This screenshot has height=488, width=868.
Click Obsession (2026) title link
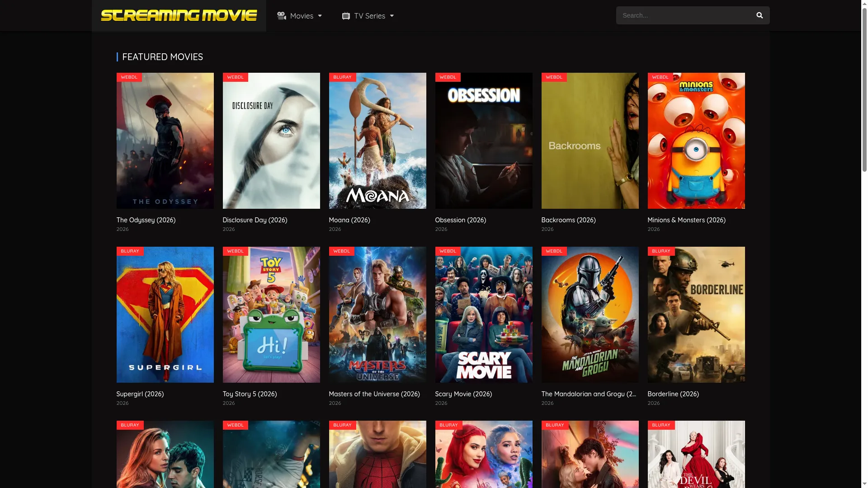[x=461, y=220]
